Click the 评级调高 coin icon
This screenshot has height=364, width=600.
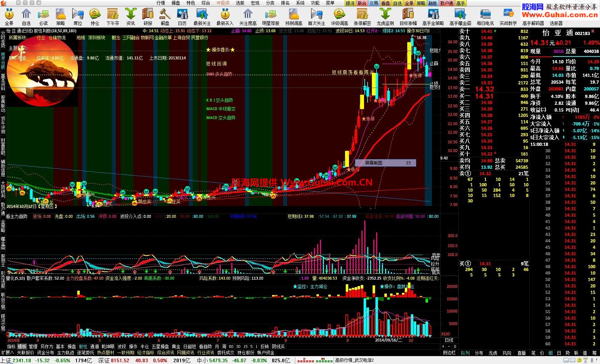[339, 17]
